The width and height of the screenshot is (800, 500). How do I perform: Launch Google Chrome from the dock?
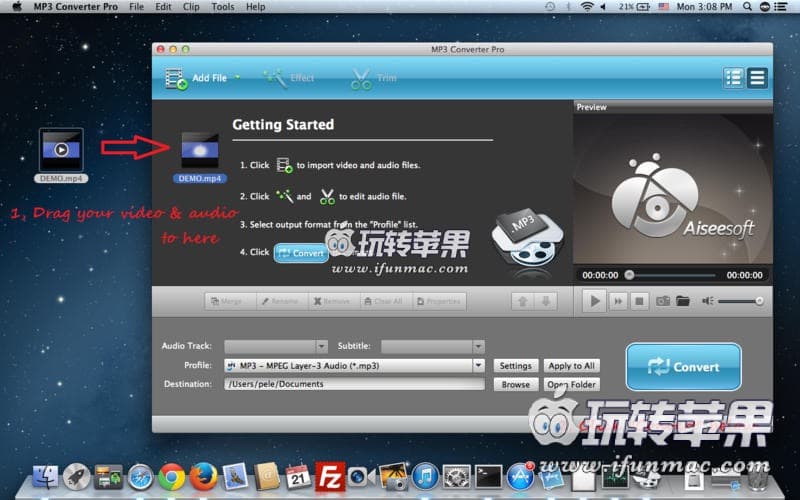tap(171, 477)
